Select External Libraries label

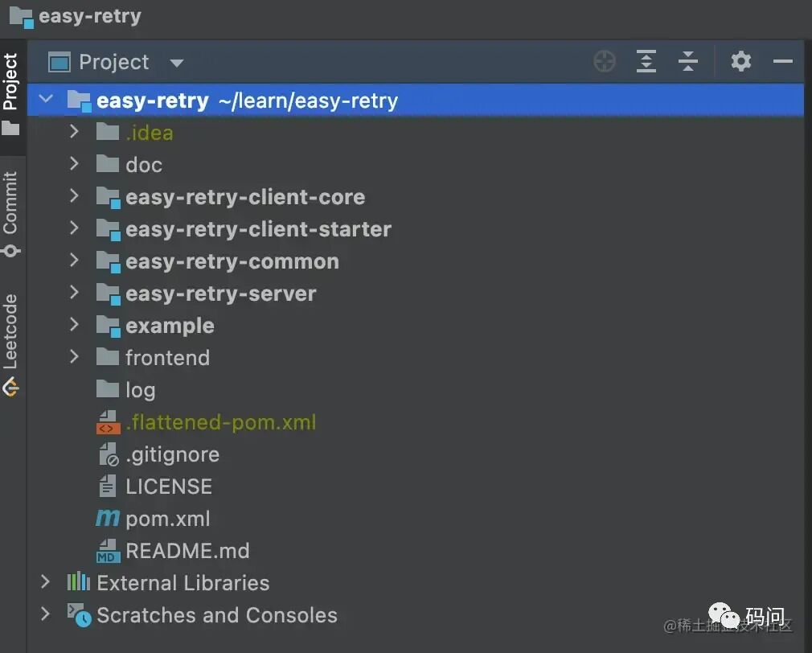[182, 583]
